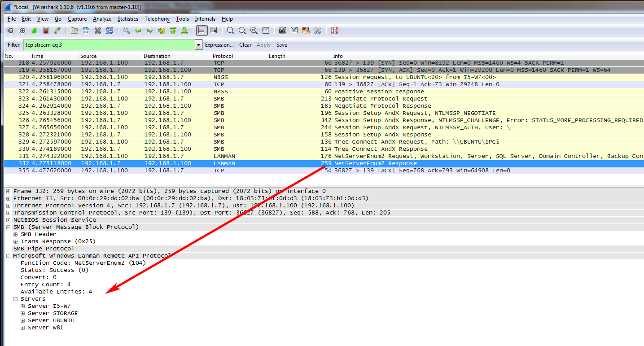Expand the Server I5-W7 entry
The height and width of the screenshot is (346, 644).
click(x=23, y=306)
